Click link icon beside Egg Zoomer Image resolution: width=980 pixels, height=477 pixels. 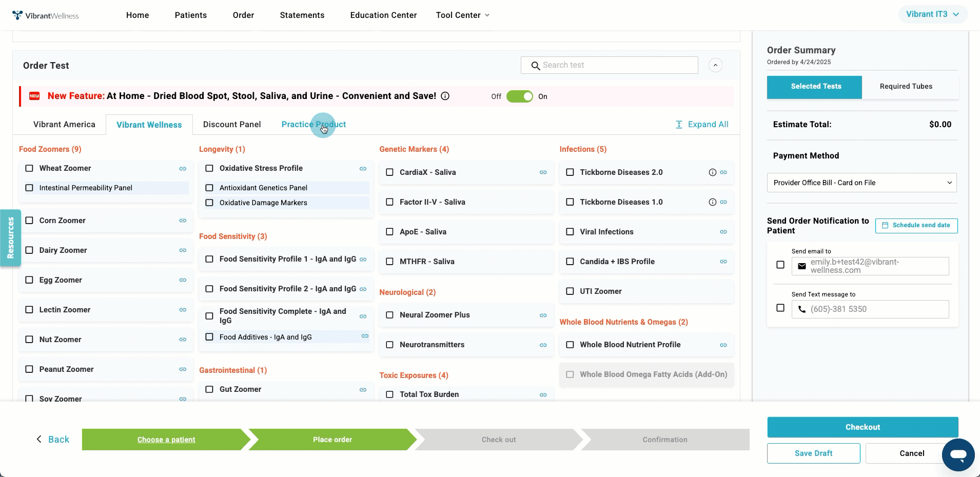(x=183, y=280)
